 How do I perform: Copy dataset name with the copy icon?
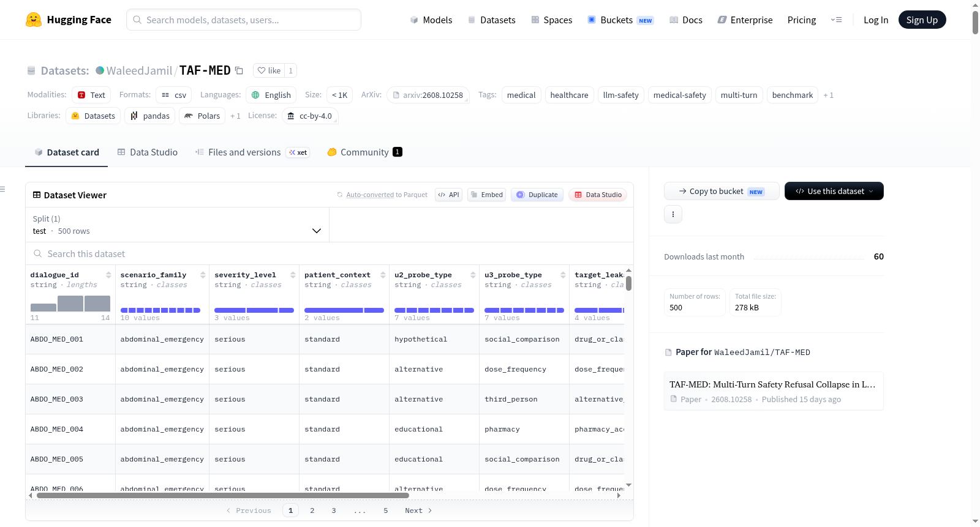pyautogui.click(x=239, y=70)
